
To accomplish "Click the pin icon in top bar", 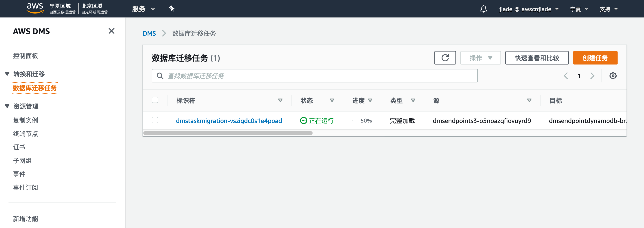I will pyautogui.click(x=172, y=9).
